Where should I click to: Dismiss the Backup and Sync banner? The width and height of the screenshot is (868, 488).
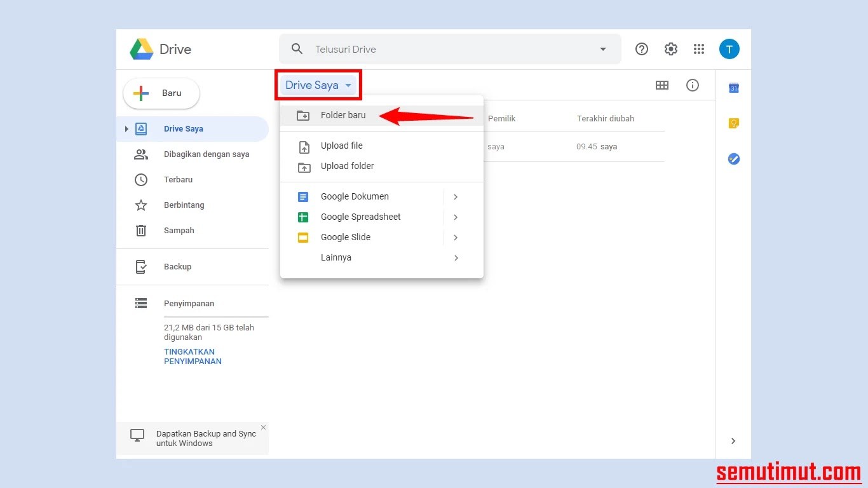pyautogui.click(x=263, y=428)
